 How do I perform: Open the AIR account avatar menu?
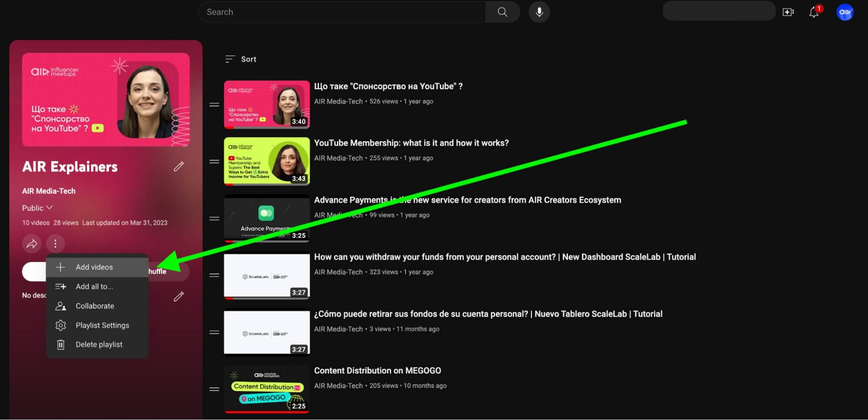click(x=845, y=12)
